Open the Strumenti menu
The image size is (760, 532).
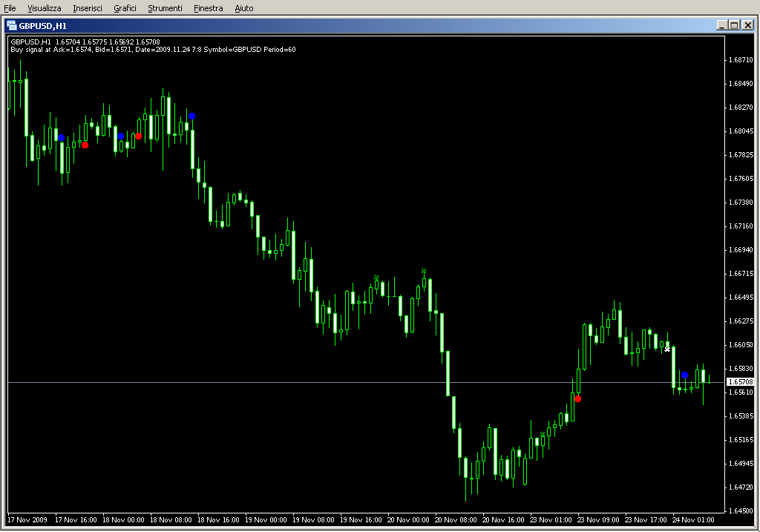tap(165, 8)
